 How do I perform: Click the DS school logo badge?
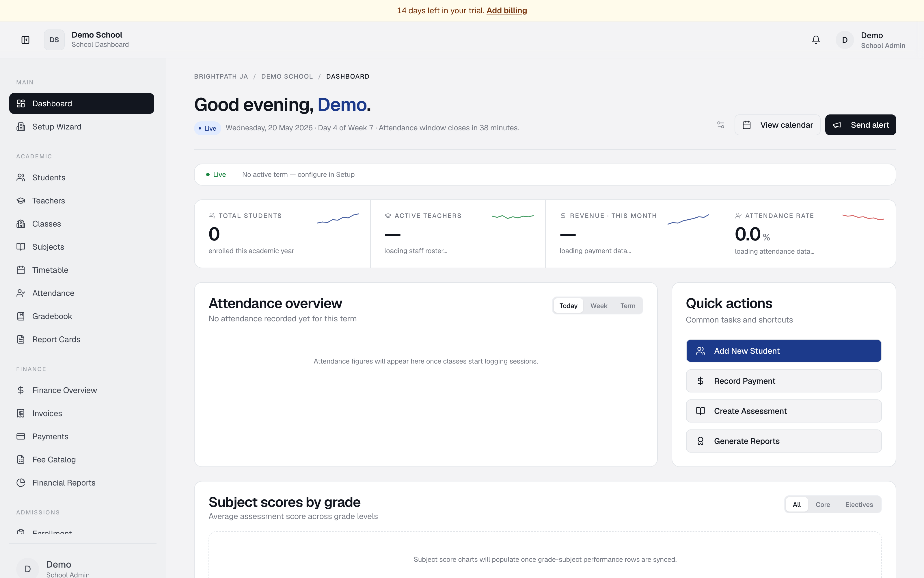tap(54, 40)
